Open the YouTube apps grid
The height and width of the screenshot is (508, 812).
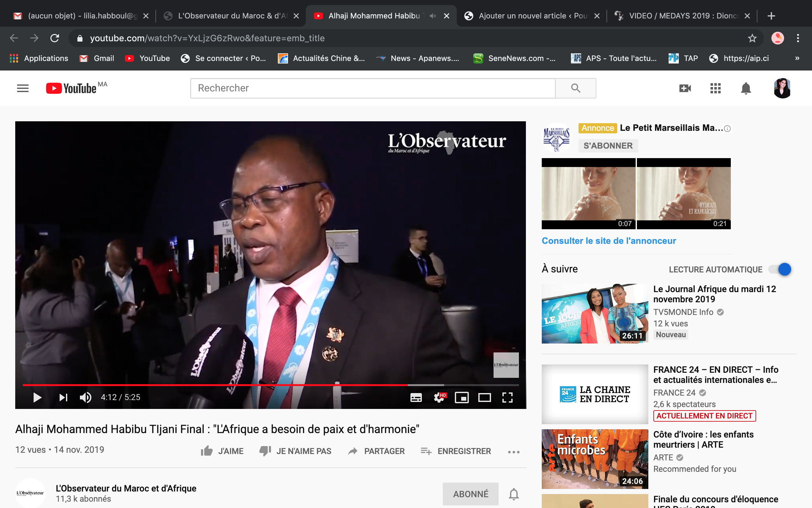715,88
